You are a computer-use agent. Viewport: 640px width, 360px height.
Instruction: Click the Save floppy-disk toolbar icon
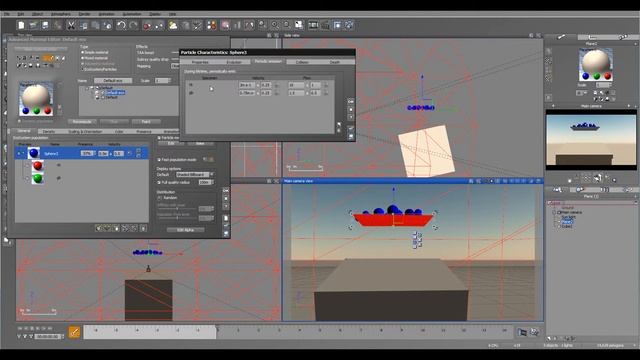pyautogui.click(x=45, y=25)
